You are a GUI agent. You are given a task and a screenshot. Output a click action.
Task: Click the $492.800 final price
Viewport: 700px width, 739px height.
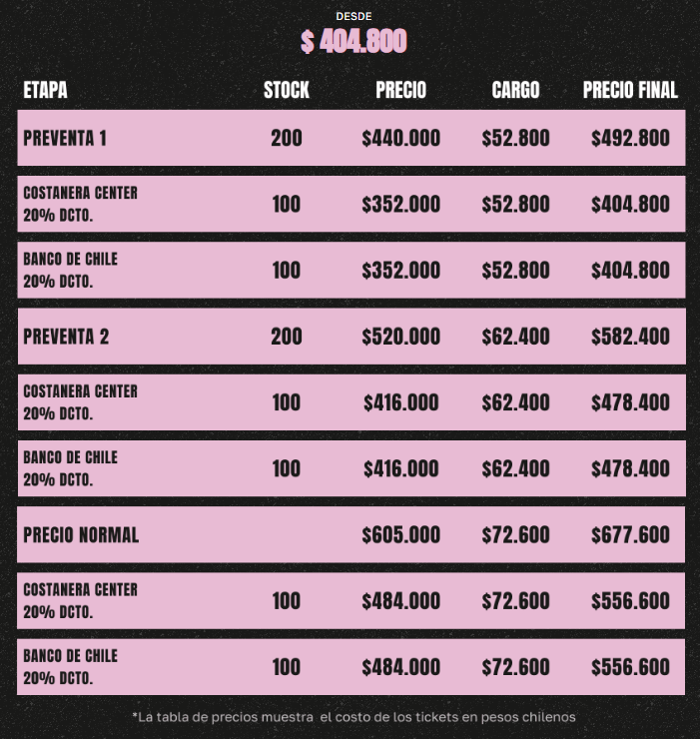[630, 138]
